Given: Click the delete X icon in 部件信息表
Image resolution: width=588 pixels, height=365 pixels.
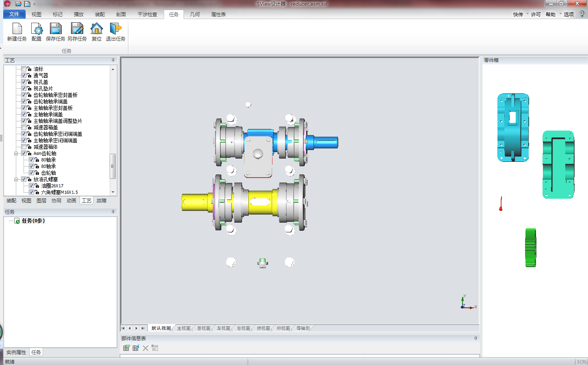Looking at the screenshot, I should click(x=145, y=348).
